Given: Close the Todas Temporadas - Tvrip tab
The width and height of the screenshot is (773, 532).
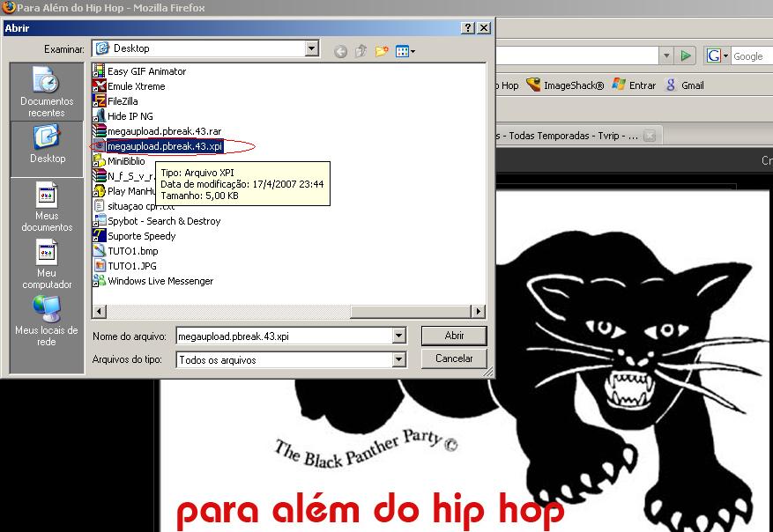Looking at the screenshot, I should coord(650,136).
